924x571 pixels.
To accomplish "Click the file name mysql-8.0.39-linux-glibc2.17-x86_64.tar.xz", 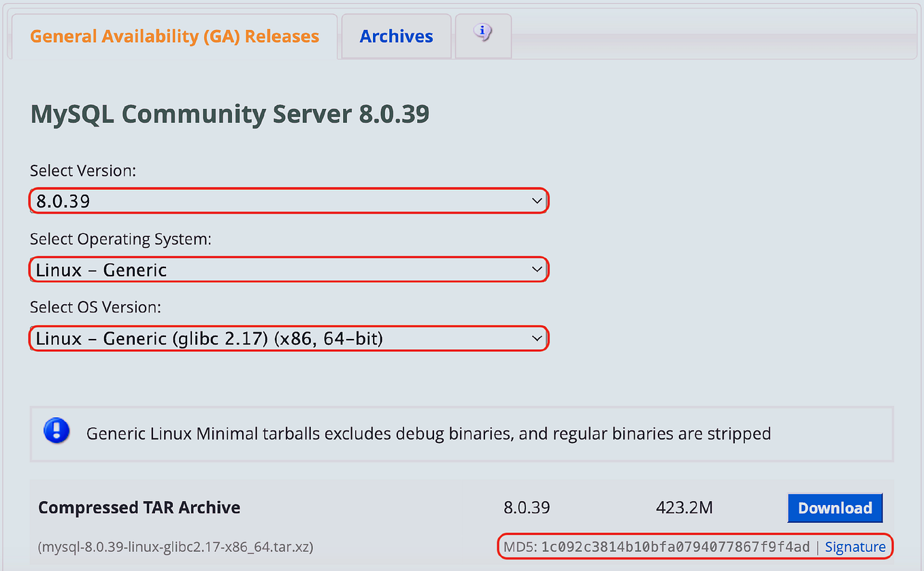I will coord(176,546).
